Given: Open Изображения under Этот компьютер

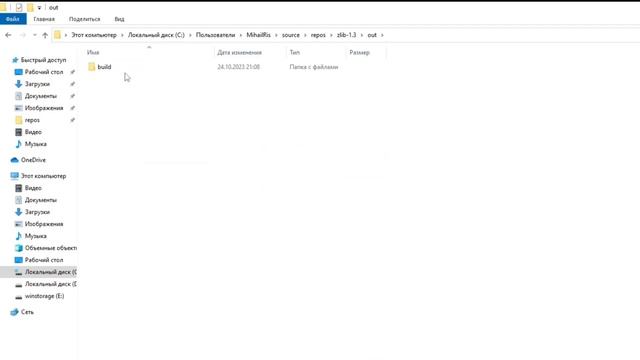Looking at the screenshot, I should point(44,224).
